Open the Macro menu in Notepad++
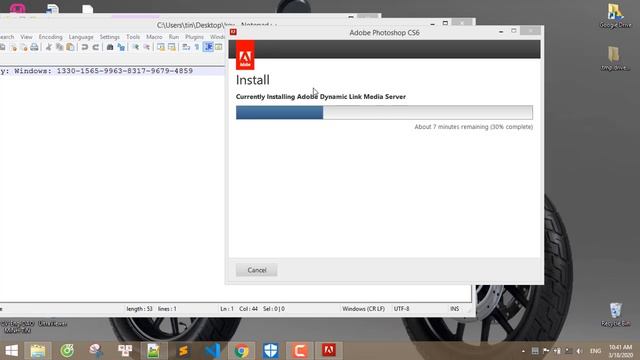 tap(154, 37)
